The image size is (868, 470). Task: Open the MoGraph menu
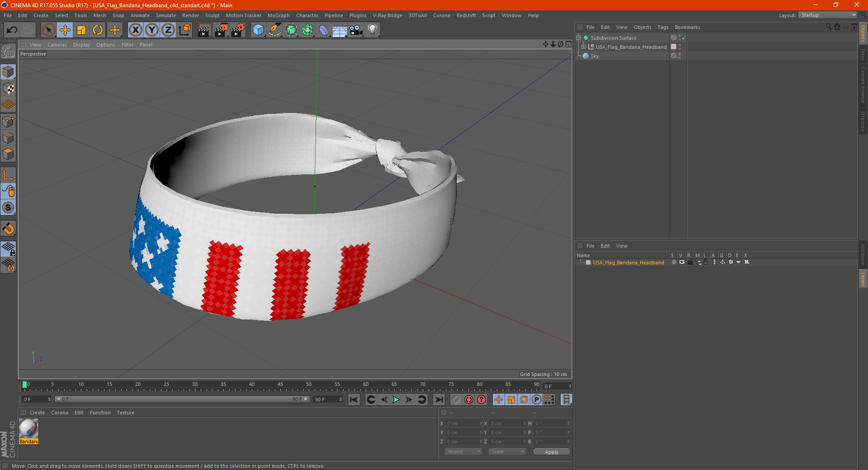click(x=278, y=15)
